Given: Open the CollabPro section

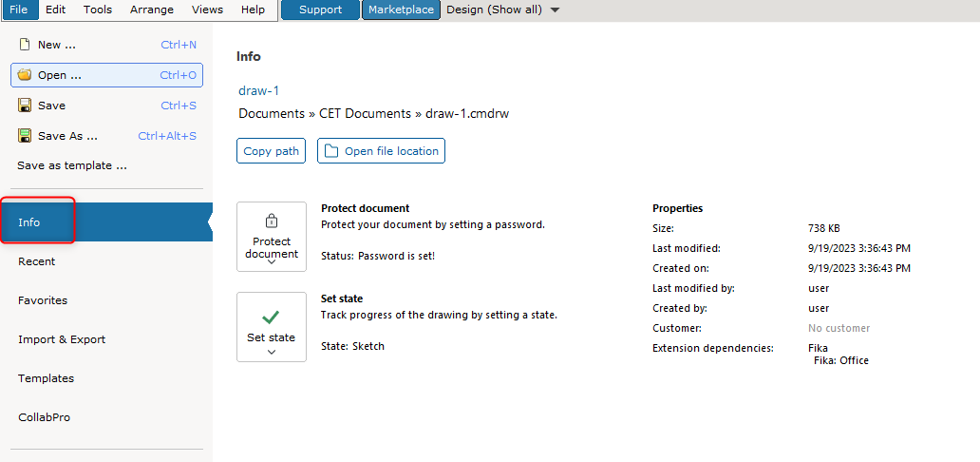Looking at the screenshot, I should coord(45,417).
